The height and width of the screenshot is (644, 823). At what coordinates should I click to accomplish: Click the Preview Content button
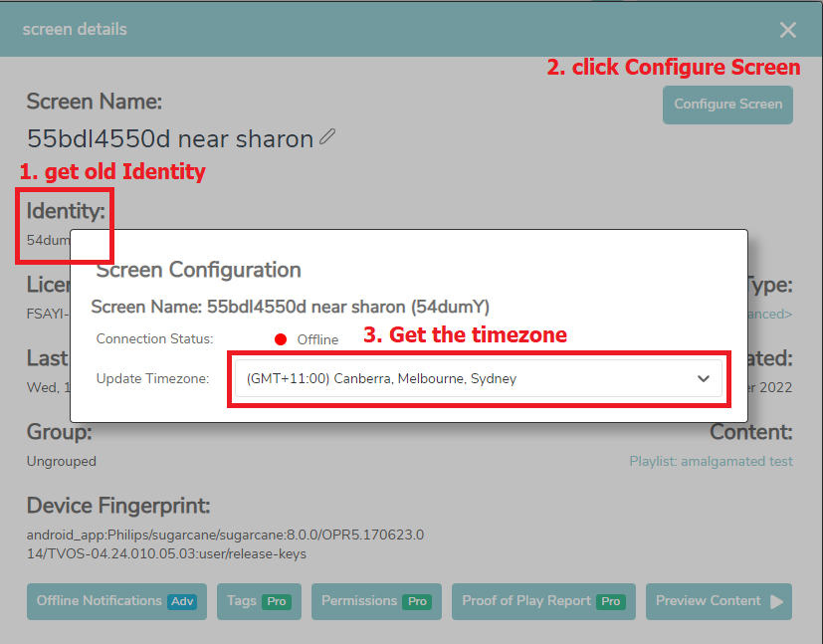click(x=718, y=601)
